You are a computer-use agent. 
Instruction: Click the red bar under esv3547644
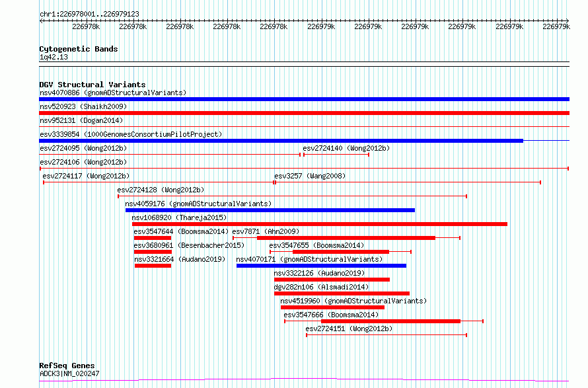pyautogui.click(x=153, y=238)
